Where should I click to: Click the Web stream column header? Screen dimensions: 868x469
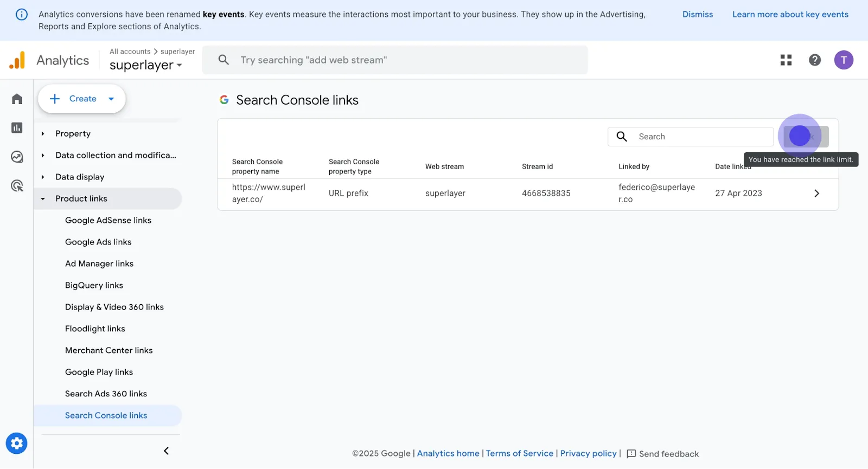(444, 166)
